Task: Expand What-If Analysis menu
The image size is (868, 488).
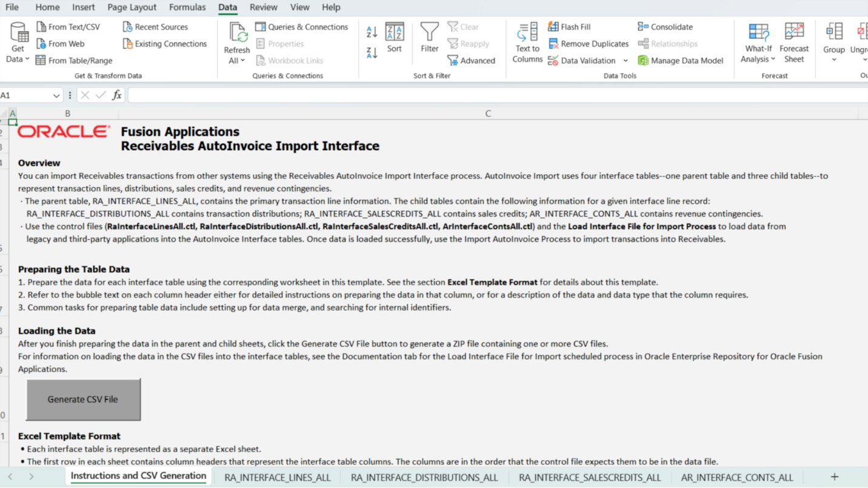Action: pyautogui.click(x=758, y=42)
